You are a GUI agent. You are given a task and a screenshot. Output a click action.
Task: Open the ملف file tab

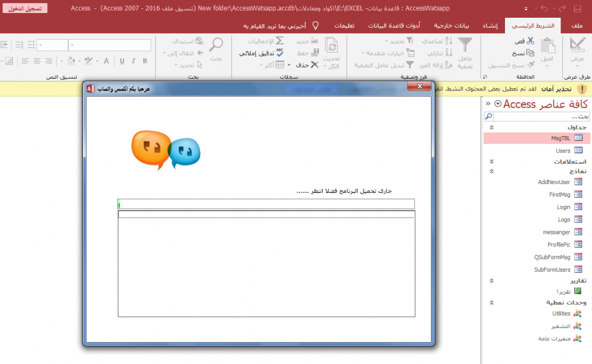coord(577,25)
